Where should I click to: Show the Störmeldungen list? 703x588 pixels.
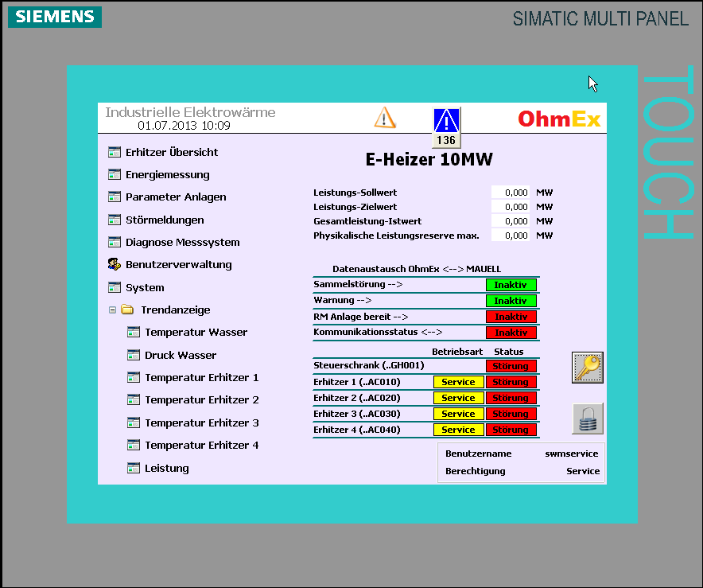click(165, 220)
